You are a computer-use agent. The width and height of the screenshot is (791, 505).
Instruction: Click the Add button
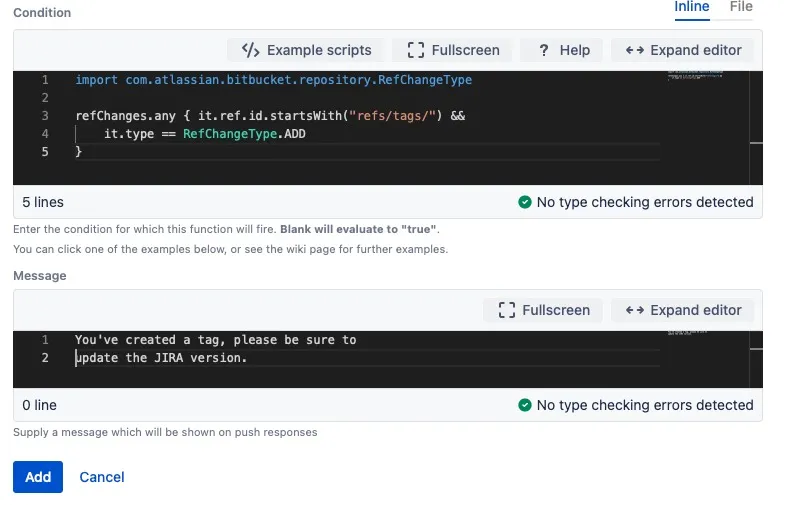[38, 477]
